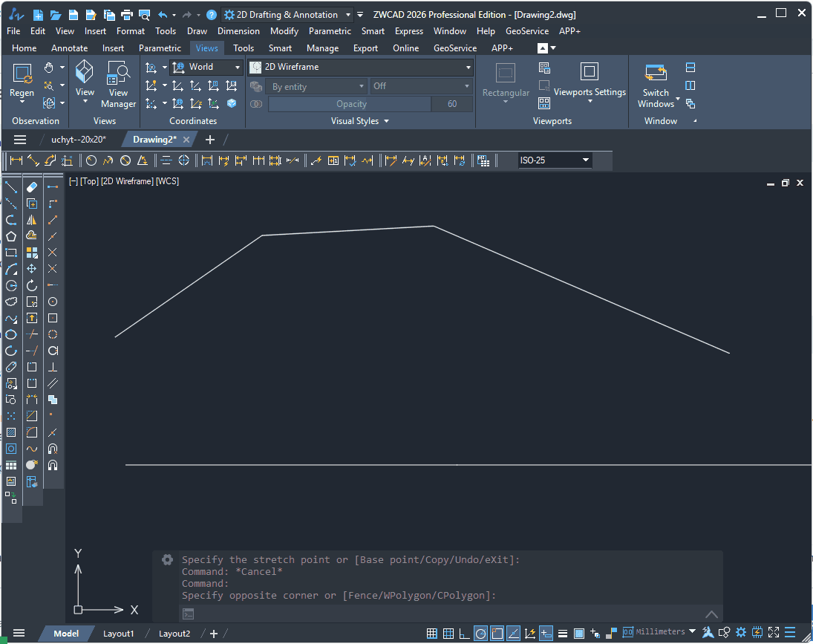Screen dimensions: 813x644
Task: Click the Opacity slider
Action: point(350,104)
